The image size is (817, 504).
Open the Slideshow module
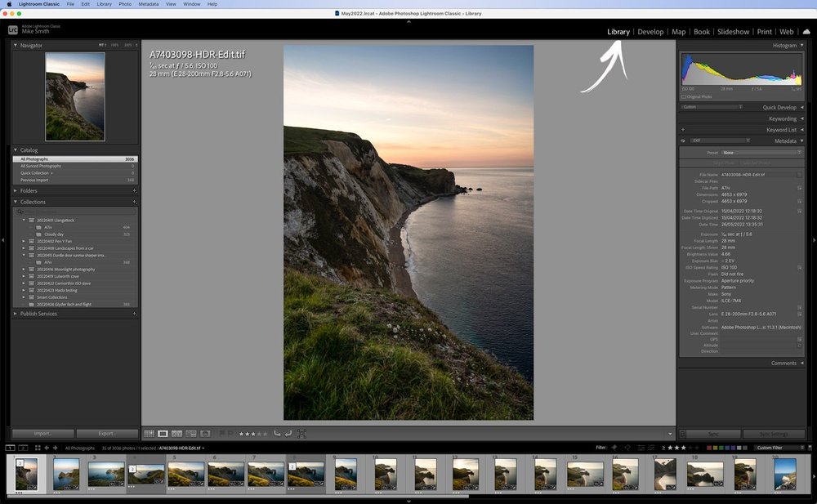(733, 32)
